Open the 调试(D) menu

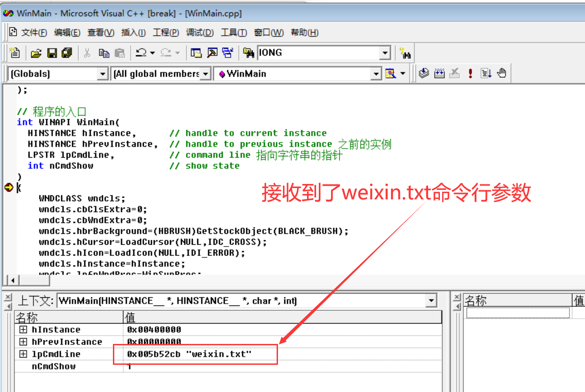pyautogui.click(x=200, y=33)
